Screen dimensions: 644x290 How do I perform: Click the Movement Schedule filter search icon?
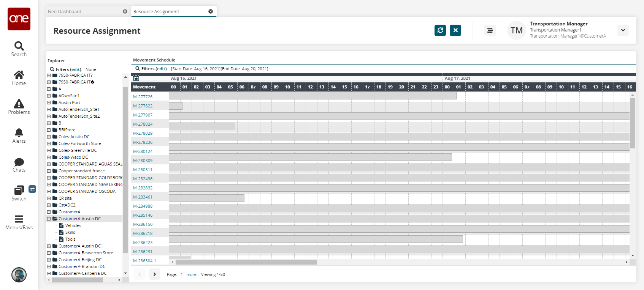coord(138,69)
